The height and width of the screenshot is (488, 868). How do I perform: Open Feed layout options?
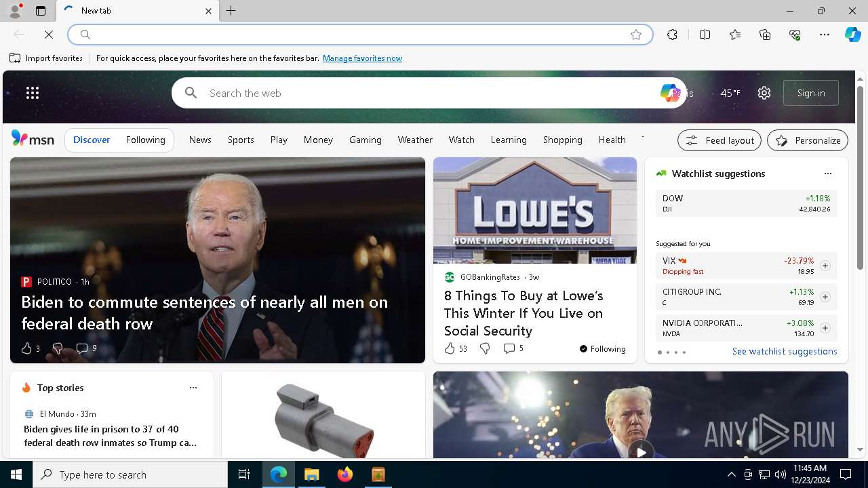719,140
